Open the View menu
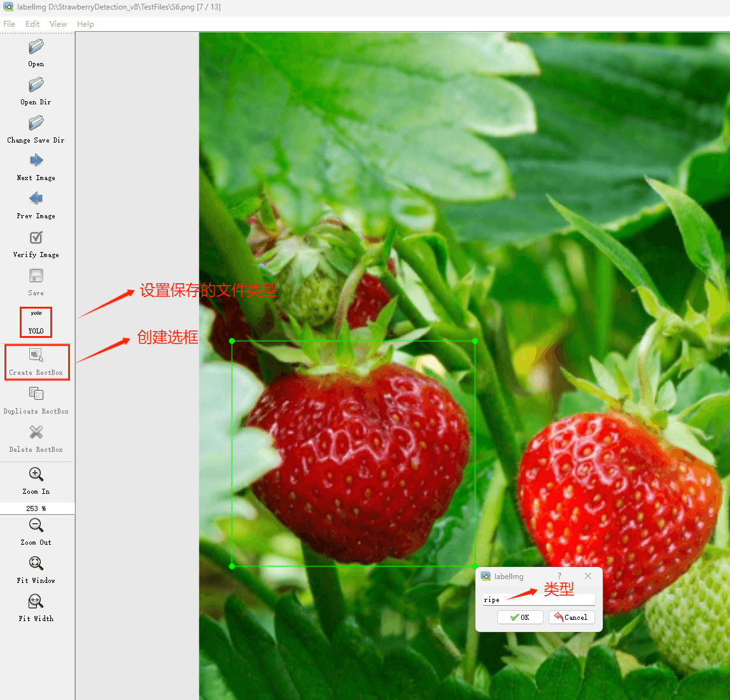Viewport: 730px width, 700px height. (x=58, y=24)
